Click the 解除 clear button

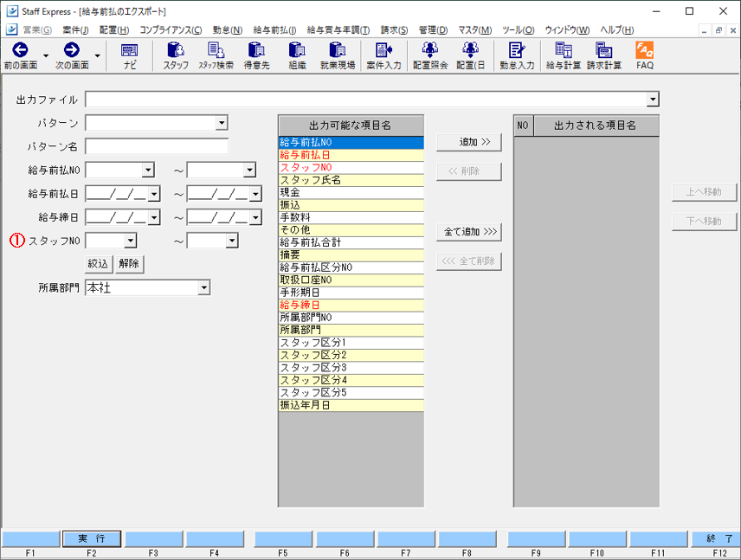point(129,264)
